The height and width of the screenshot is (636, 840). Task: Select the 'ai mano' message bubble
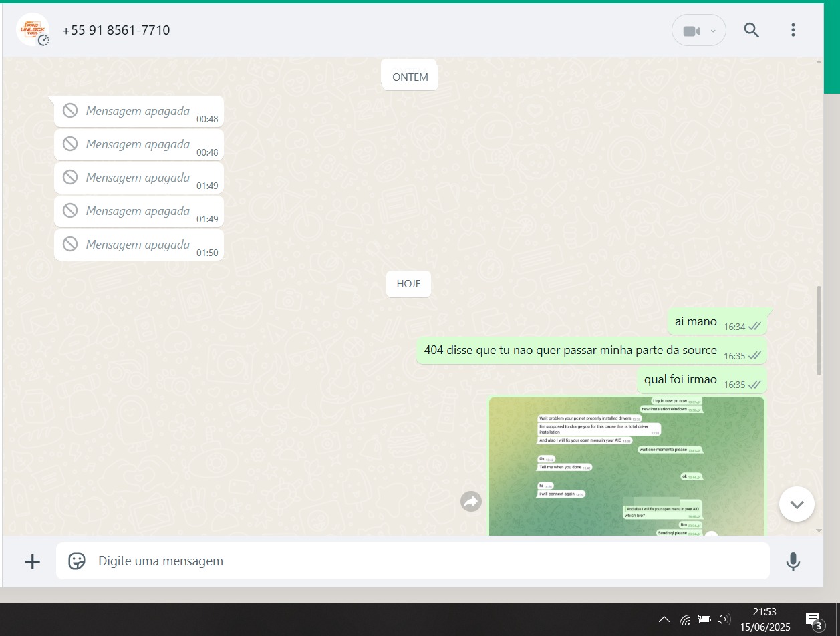click(x=696, y=322)
